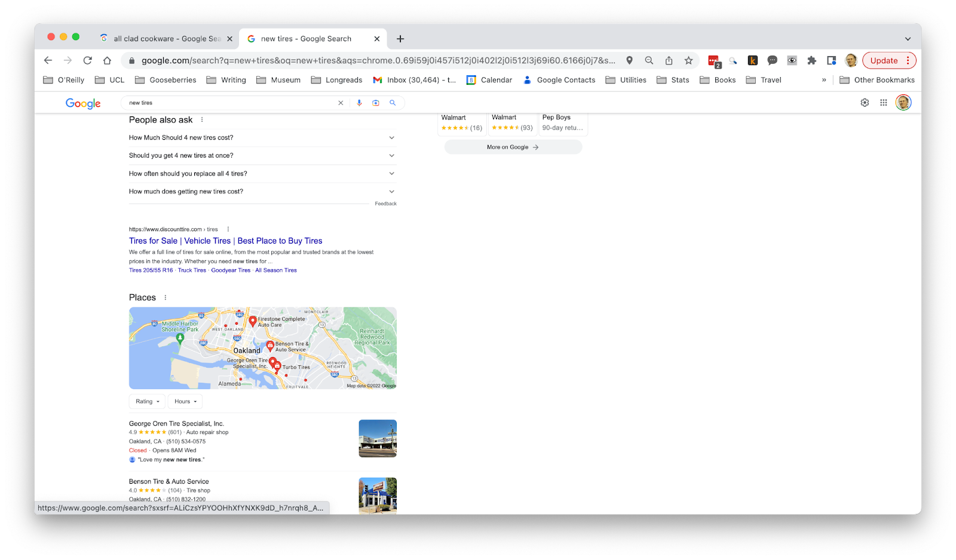Open the George Oren Tire Specialist listing

point(176,423)
